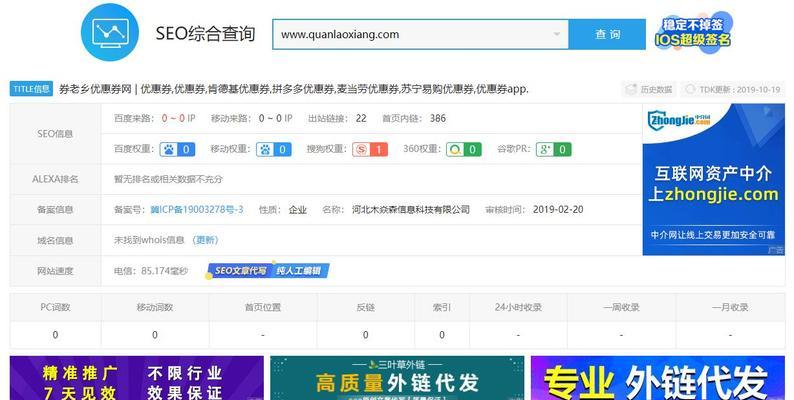
Task: Click the 移动权重 paw icon badge
Action: (273, 149)
